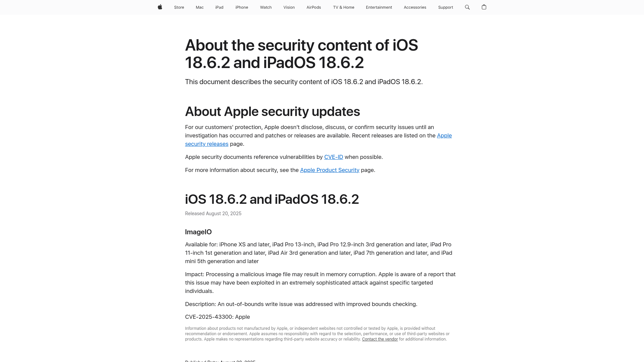The height and width of the screenshot is (362, 644).
Task: Open the search magnifier icon
Action: [467, 7]
